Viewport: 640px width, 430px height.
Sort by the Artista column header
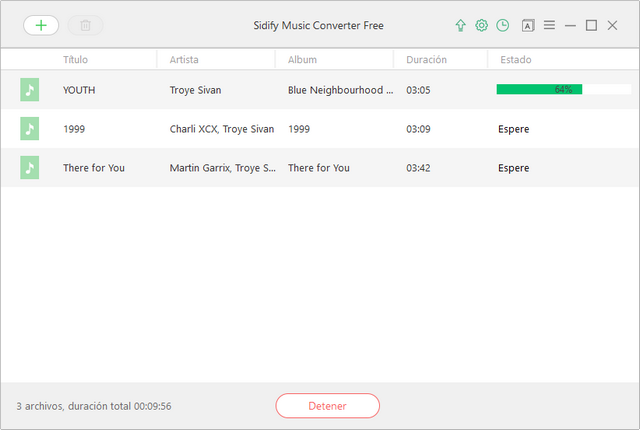tap(184, 60)
